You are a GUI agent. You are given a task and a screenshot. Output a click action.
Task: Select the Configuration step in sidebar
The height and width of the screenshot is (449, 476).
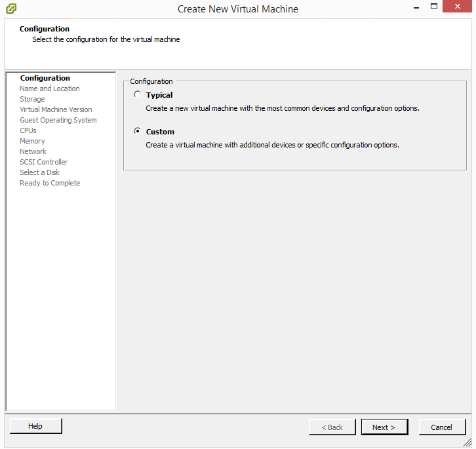tap(45, 78)
